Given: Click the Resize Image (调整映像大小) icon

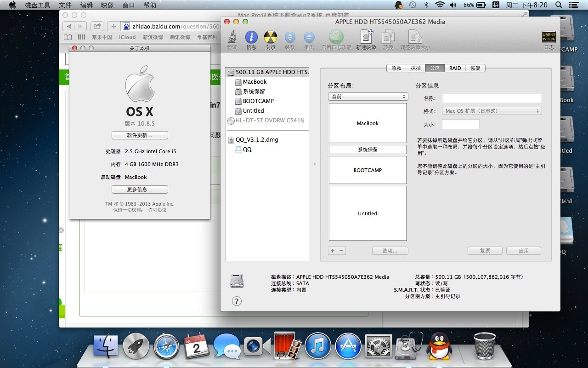Looking at the screenshot, I should tap(415, 37).
